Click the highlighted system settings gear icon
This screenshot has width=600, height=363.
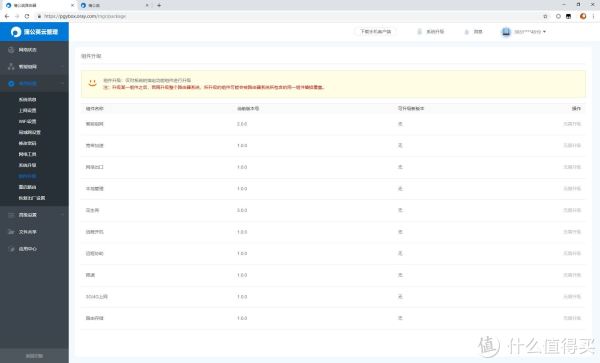[x=11, y=83]
